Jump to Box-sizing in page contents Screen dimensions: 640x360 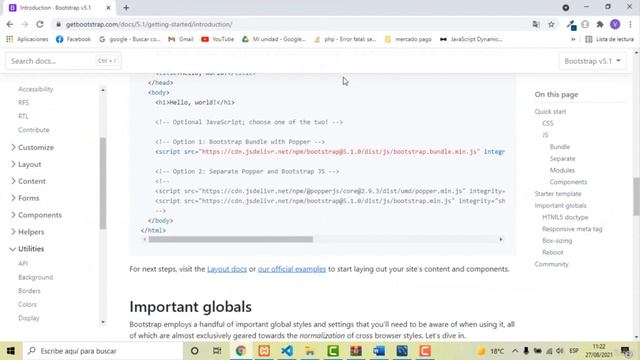point(557,241)
